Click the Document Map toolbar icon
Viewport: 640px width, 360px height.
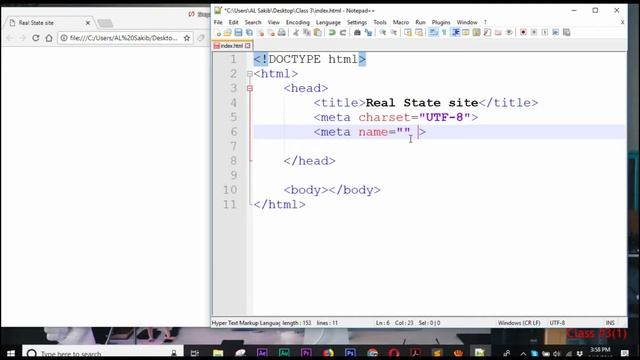[476, 33]
